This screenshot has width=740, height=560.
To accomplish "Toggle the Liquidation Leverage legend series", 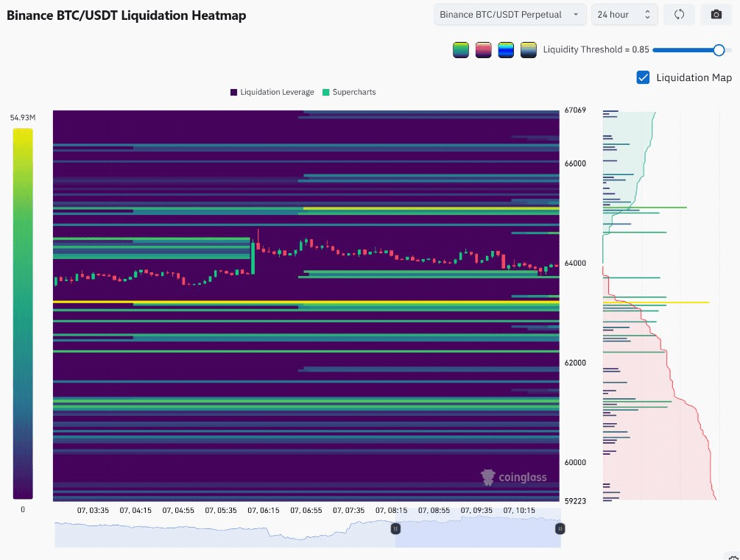I will 272,92.
